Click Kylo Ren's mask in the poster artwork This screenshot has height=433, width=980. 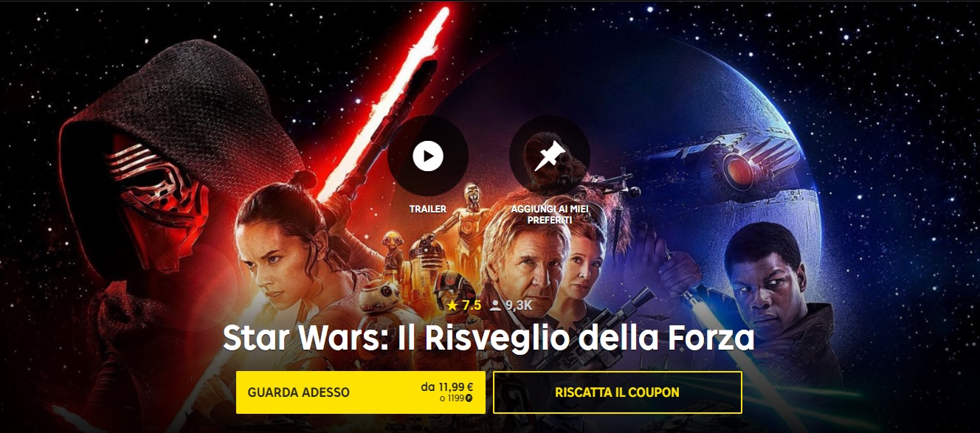pyautogui.click(x=156, y=192)
